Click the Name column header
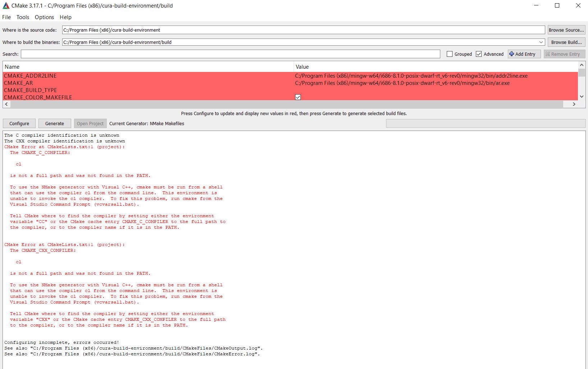 (x=148, y=67)
